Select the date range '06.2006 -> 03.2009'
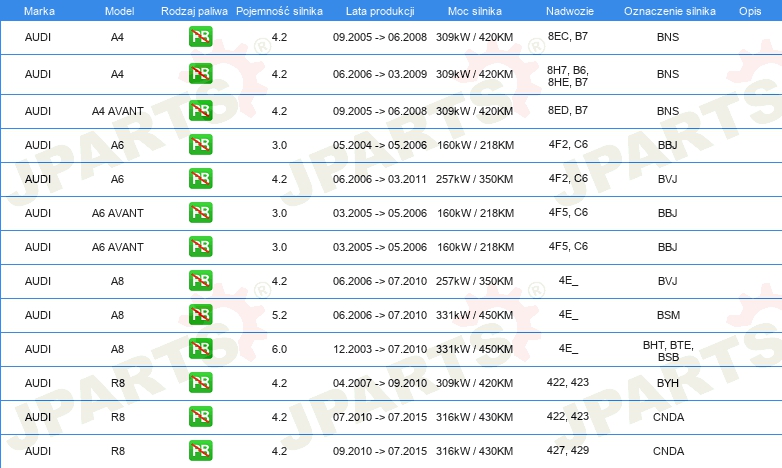The width and height of the screenshot is (782, 468). click(380, 74)
